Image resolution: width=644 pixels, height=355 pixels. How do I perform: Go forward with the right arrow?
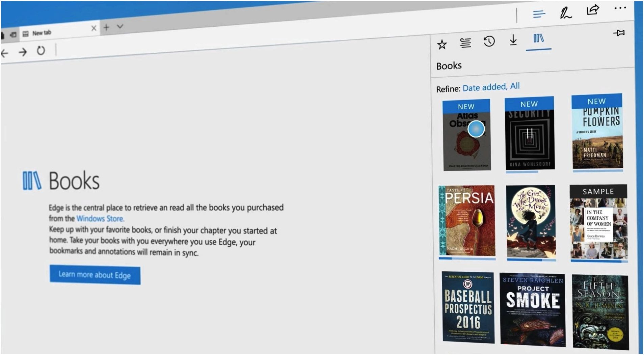coord(23,52)
